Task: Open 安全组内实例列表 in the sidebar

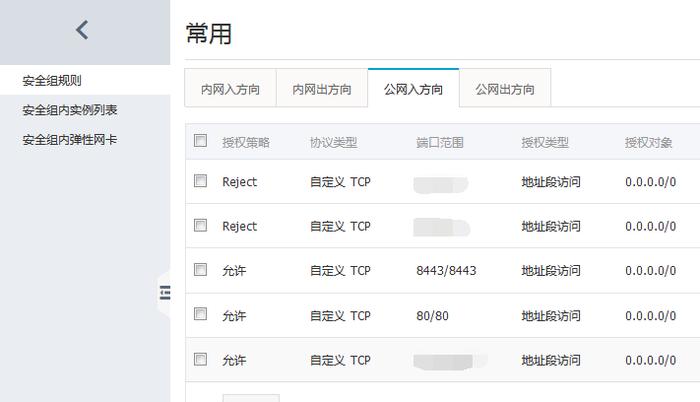Action: click(x=70, y=110)
